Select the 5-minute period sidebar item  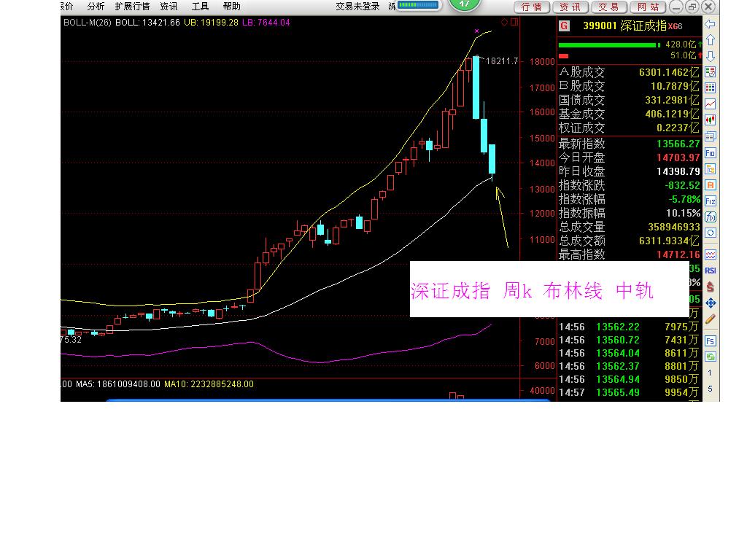(x=710, y=389)
